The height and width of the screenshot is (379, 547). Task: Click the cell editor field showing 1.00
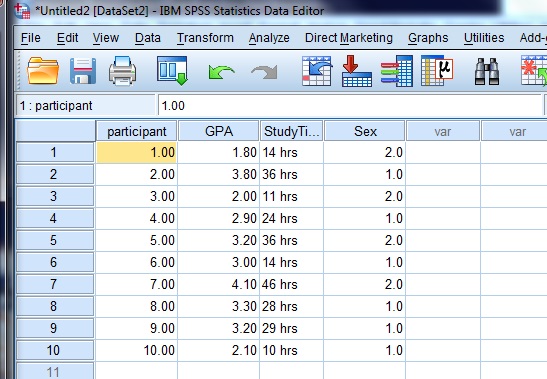click(350, 105)
